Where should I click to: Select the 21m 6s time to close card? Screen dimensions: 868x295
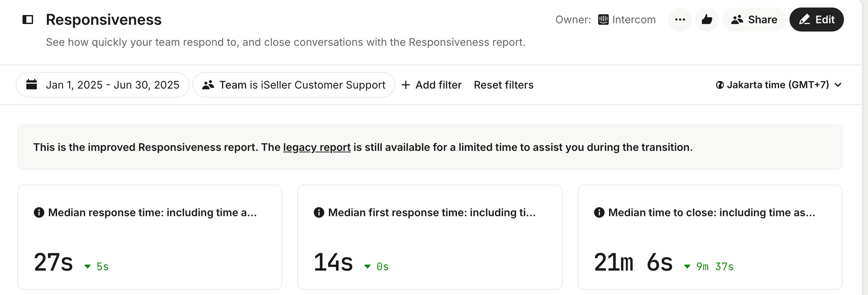click(x=709, y=244)
